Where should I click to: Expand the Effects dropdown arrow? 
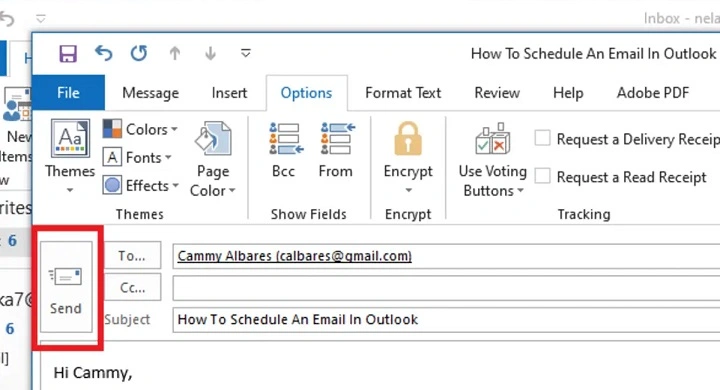pos(175,186)
